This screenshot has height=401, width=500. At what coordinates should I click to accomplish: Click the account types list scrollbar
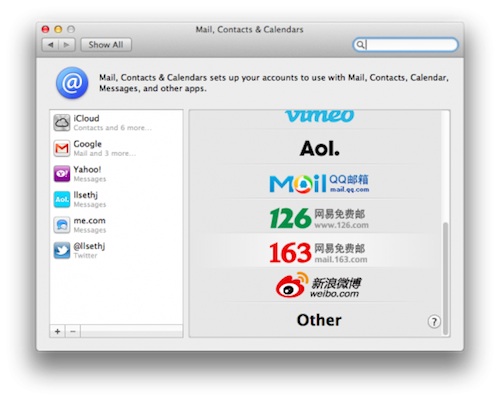(x=445, y=278)
